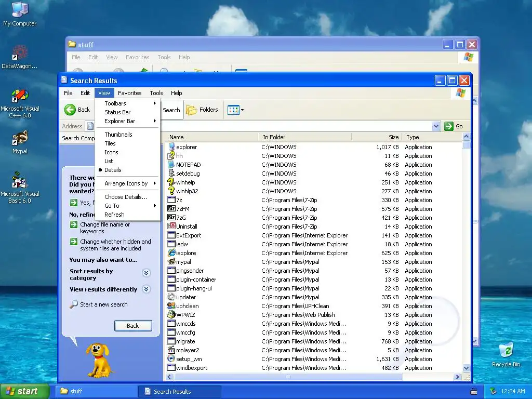532x399 pixels.
Task: Open the Choose Details dialog
Action: [127, 197]
